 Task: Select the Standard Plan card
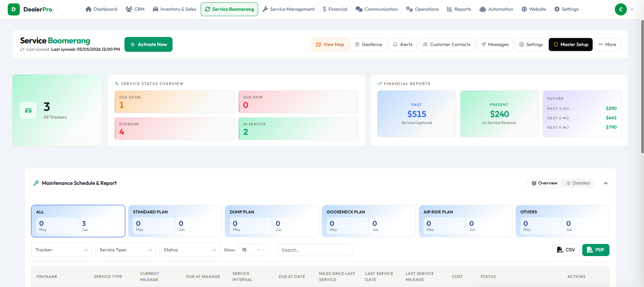click(x=175, y=221)
